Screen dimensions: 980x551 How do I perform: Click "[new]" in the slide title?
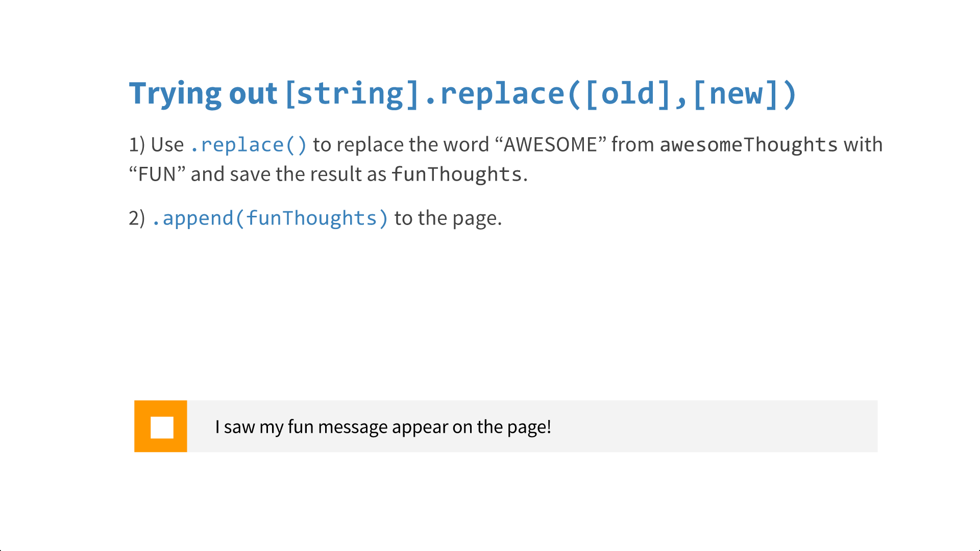pyautogui.click(x=736, y=94)
